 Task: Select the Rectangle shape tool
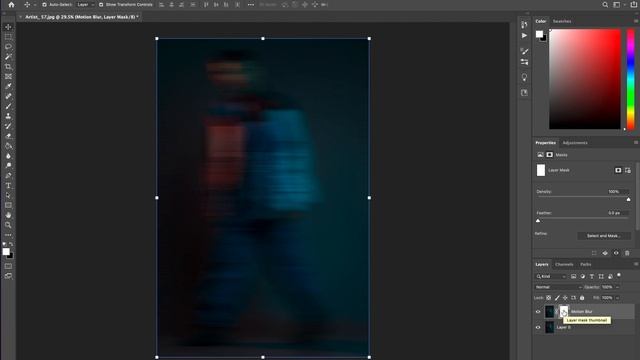pyautogui.click(x=8, y=205)
